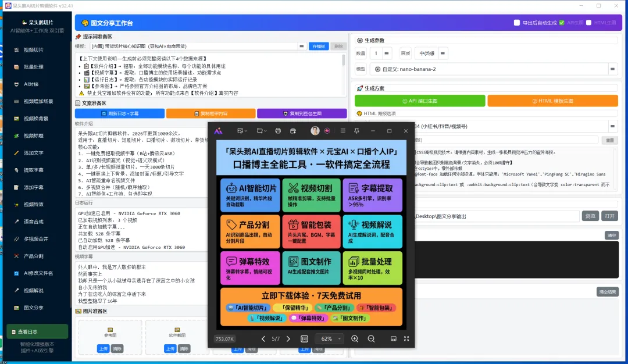
Task: Toggle 导出后自动生成 checkbox
Action: [x=517, y=23]
